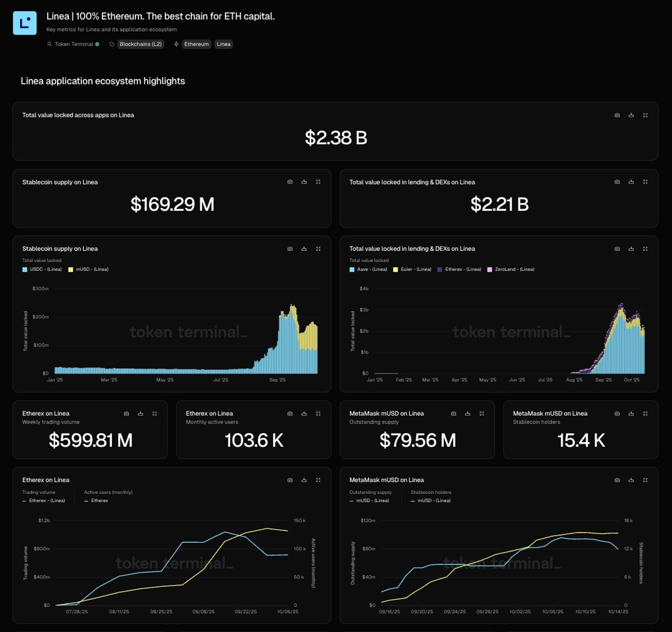Screen dimensions: 672x632
Task: Open the Blockchains (L2) tag
Action: click(x=140, y=44)
